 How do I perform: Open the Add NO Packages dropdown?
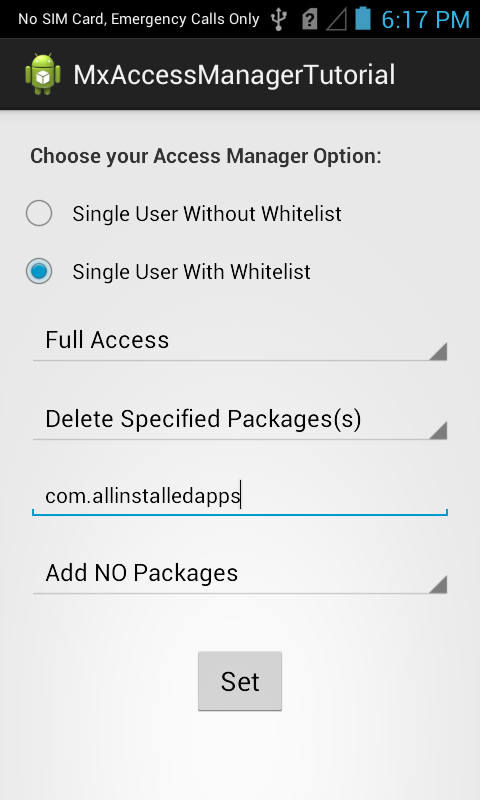pyautogui.click(x=240, y=573)
